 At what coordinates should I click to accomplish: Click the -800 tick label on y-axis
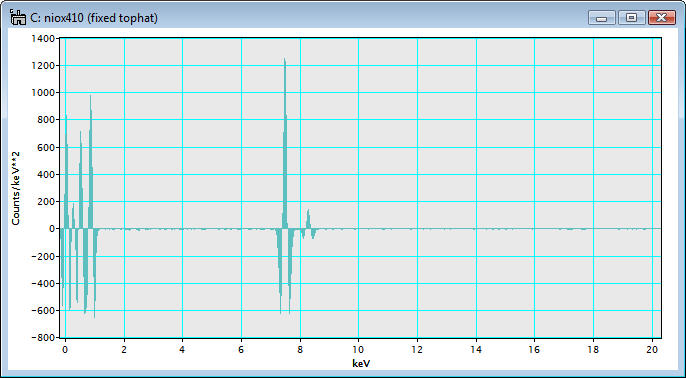tap(43, 338)
